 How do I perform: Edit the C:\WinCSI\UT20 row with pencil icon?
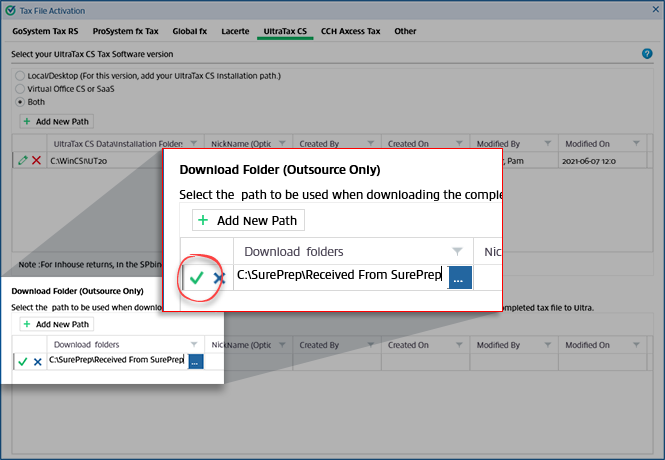(23, 160)
